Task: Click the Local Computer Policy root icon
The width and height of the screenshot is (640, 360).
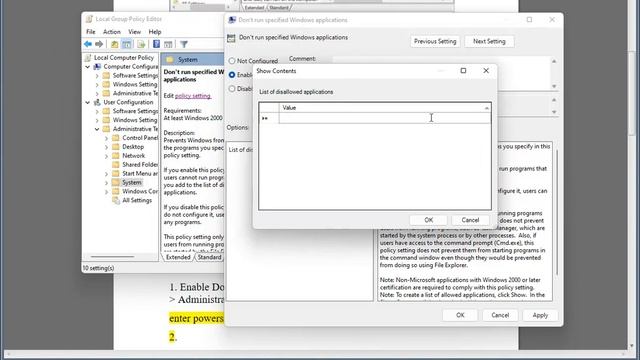Action: coord(88,58)
